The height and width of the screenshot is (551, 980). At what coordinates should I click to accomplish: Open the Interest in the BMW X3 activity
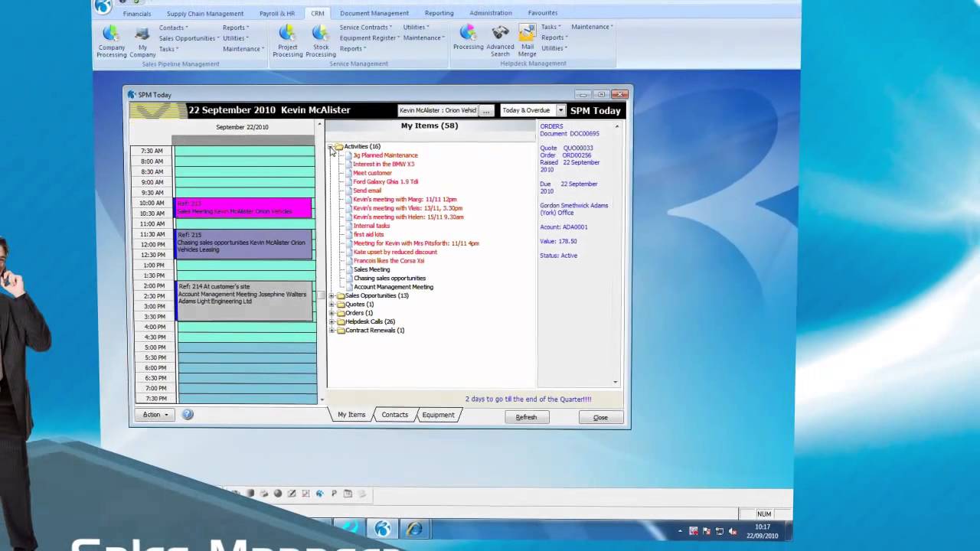coord(384,164)
